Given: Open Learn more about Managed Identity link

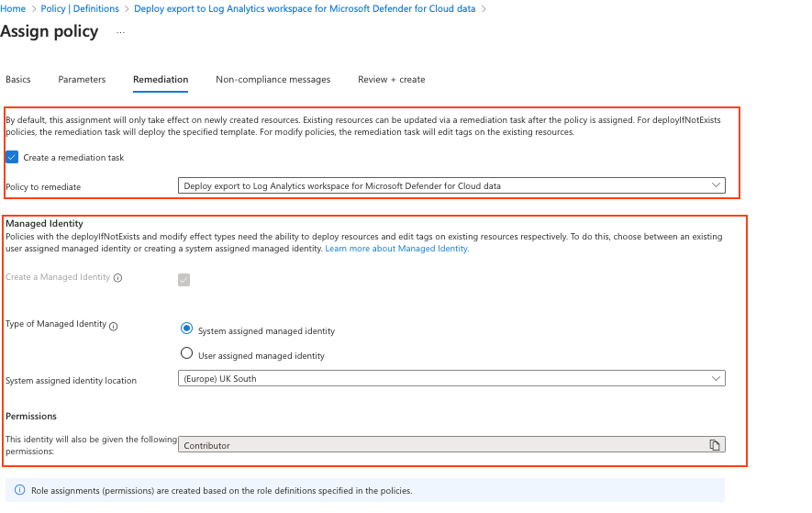Looking at the screenshot, I should coord(396,249).
